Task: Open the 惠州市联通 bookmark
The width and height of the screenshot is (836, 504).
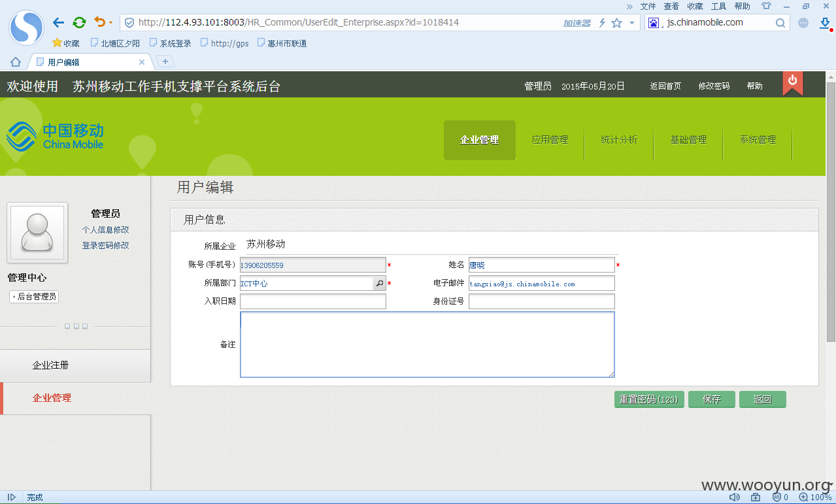Action: 282,43
